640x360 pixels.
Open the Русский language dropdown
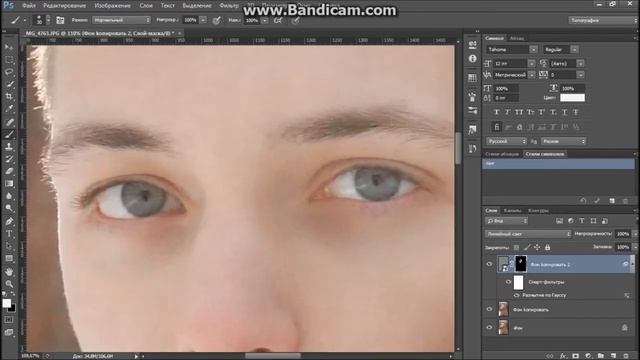(507, 141)
